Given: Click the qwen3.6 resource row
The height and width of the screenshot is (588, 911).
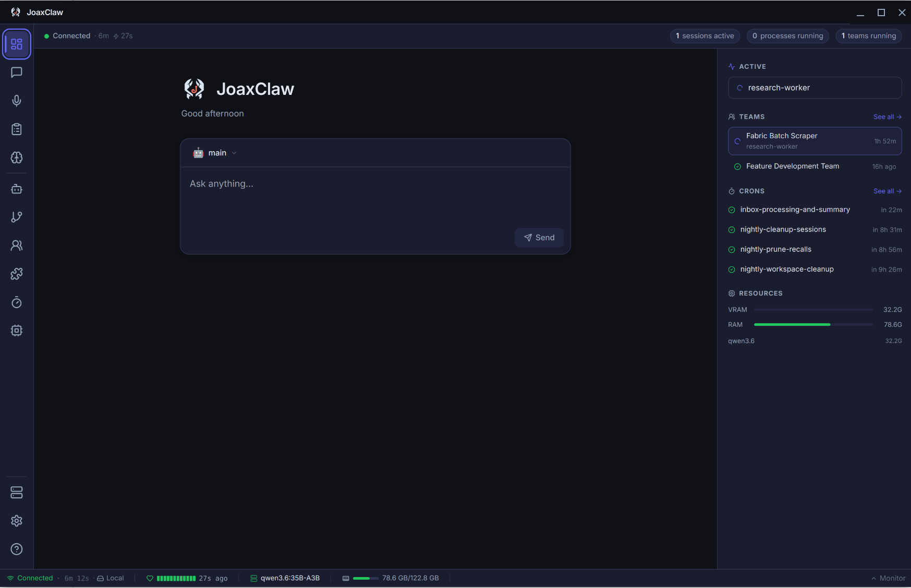Looking at the screenshot, I should click(815, 341).
